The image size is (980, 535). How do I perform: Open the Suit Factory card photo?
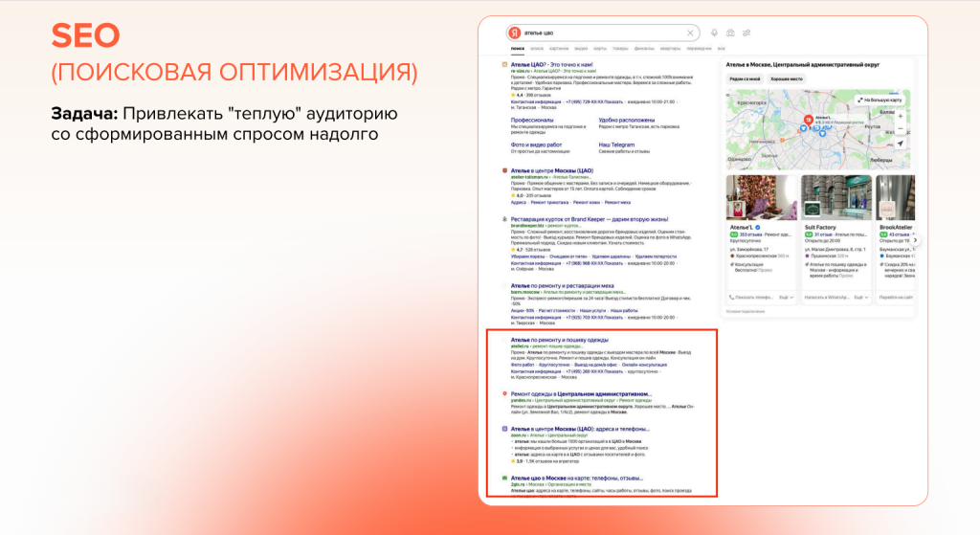[836, 197]
